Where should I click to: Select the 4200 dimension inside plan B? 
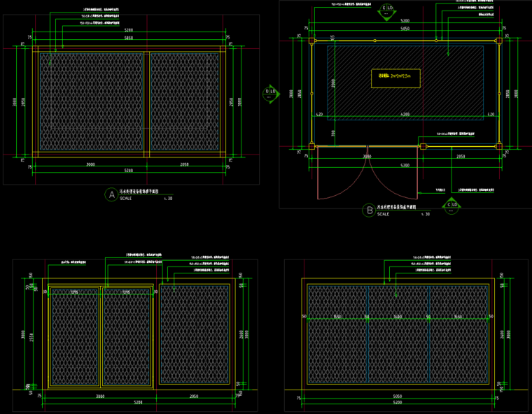click(405, 114)
